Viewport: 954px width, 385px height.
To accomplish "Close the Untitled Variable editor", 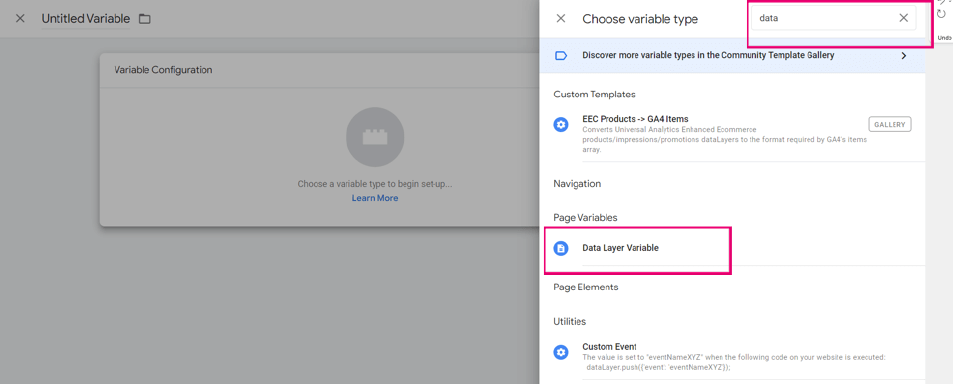I will [x=20, y=18].
